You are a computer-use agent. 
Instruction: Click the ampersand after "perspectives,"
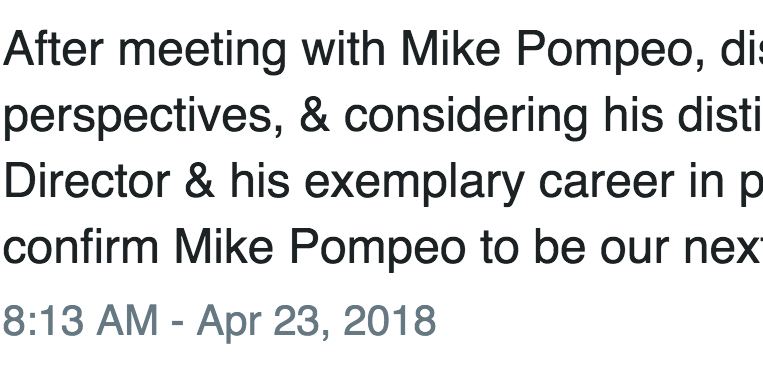[315, 115]
